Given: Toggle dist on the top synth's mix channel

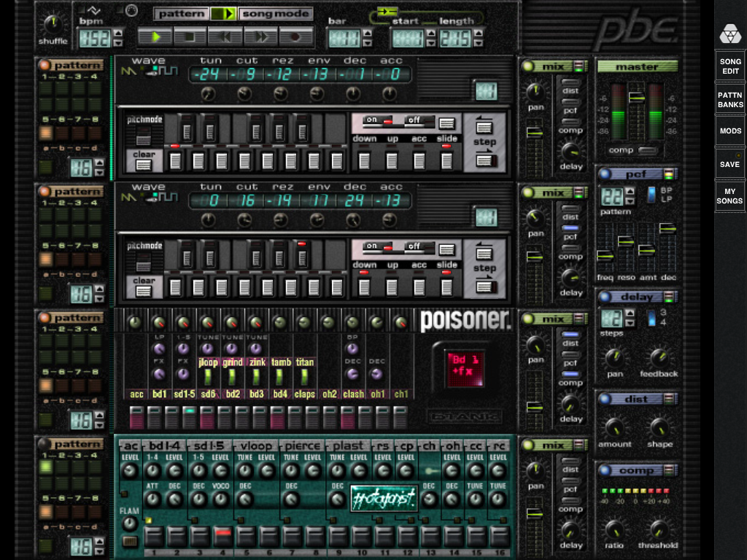Looking at the screenshot, I should 570,83.
